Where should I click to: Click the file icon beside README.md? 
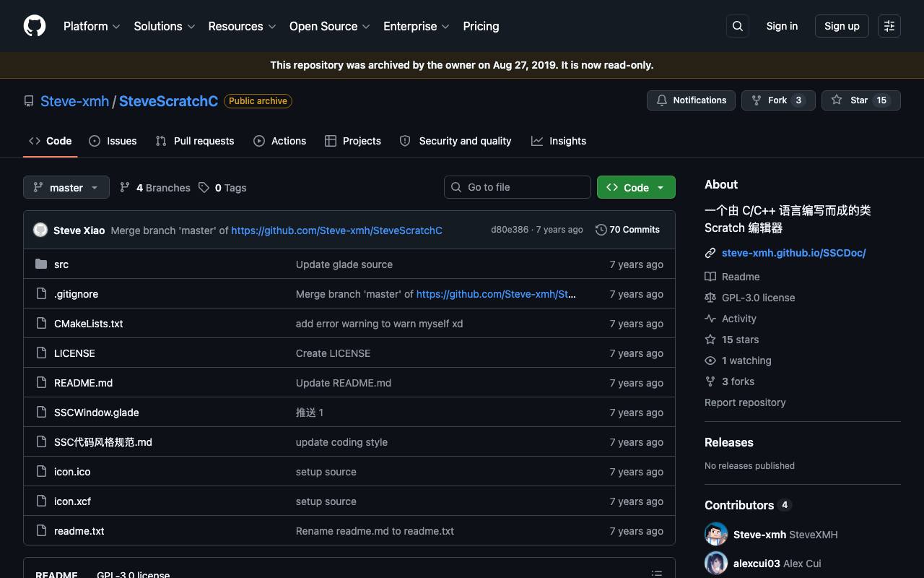tap(41, 383)
